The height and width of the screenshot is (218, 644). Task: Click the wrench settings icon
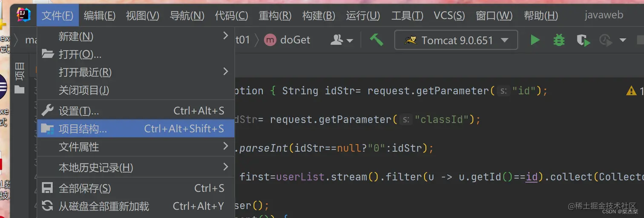click(x=47, y=111)
